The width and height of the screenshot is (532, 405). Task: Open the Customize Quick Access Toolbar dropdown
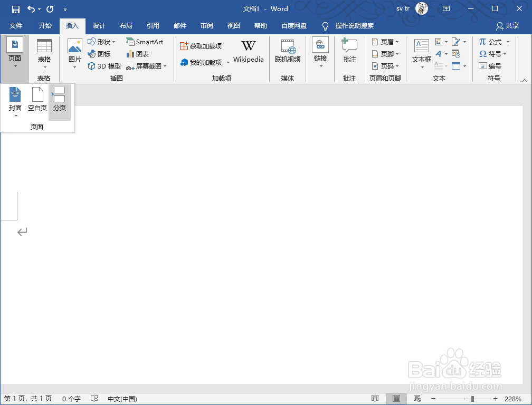pos(65,9)
